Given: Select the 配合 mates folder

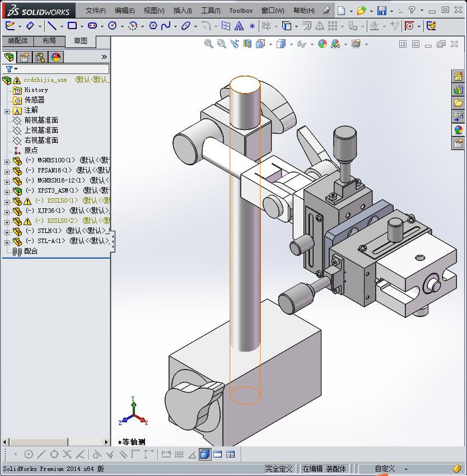Looking at the screenshot, I should pyautogui.click(x=31, y=251).
